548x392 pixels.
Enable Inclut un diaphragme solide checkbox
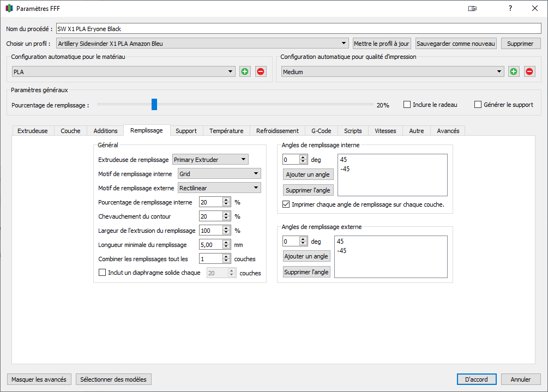click(102, 273)
